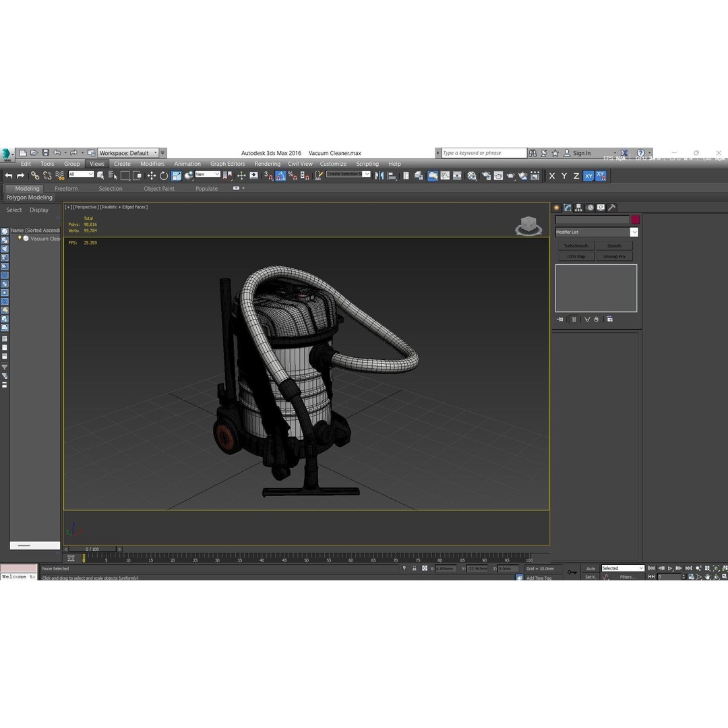Open Render Setup teapot icon
The image size is (728, 728).
pyautogui.click(x=486, y=176)
